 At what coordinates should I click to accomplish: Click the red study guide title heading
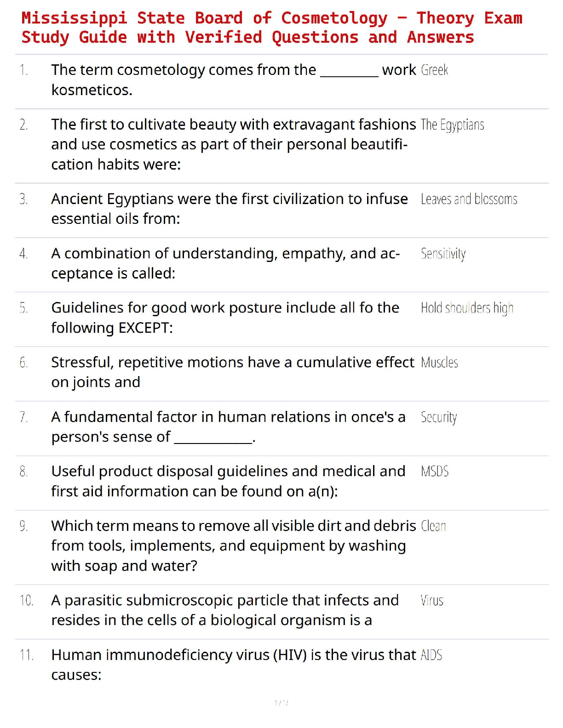click(271, 28)
